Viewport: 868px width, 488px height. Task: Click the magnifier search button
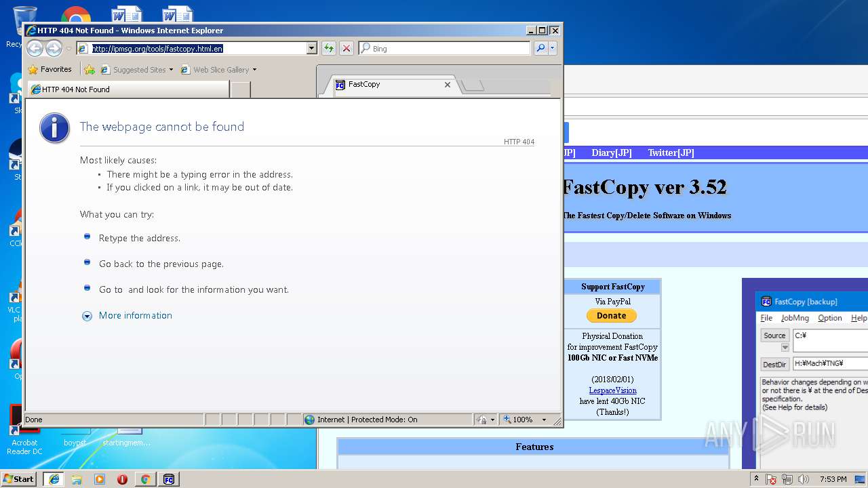click(540, 48)
